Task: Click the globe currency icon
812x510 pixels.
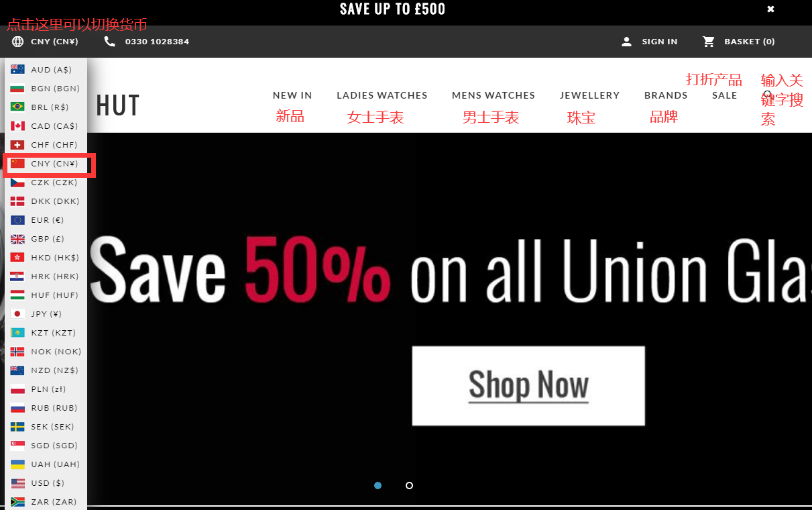Action: [x=17, y=42]
